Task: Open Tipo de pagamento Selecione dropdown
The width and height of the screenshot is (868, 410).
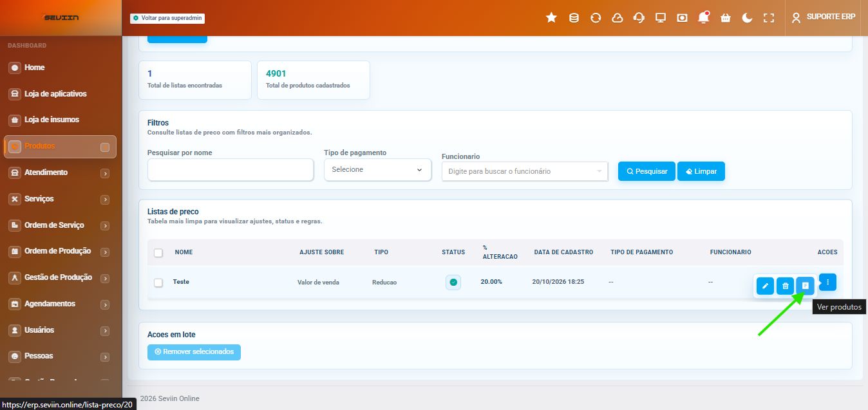Action: (377, 169)
